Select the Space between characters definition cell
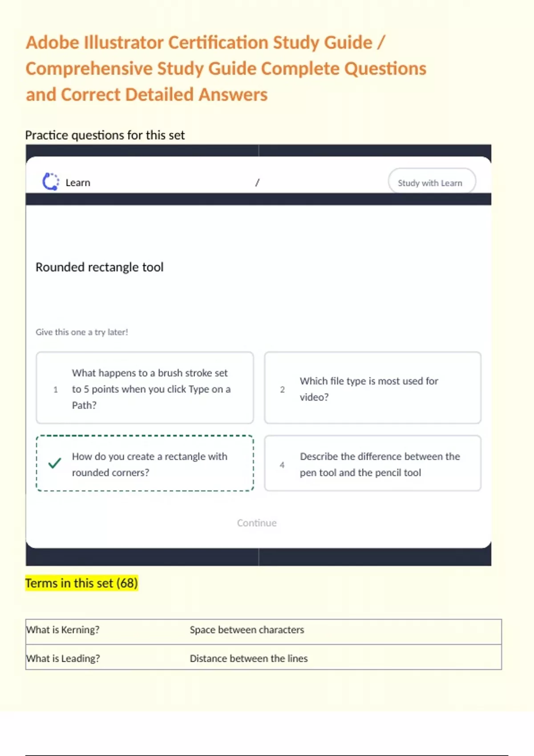Screen dimensions: 534x756 [x=247, y=630]
